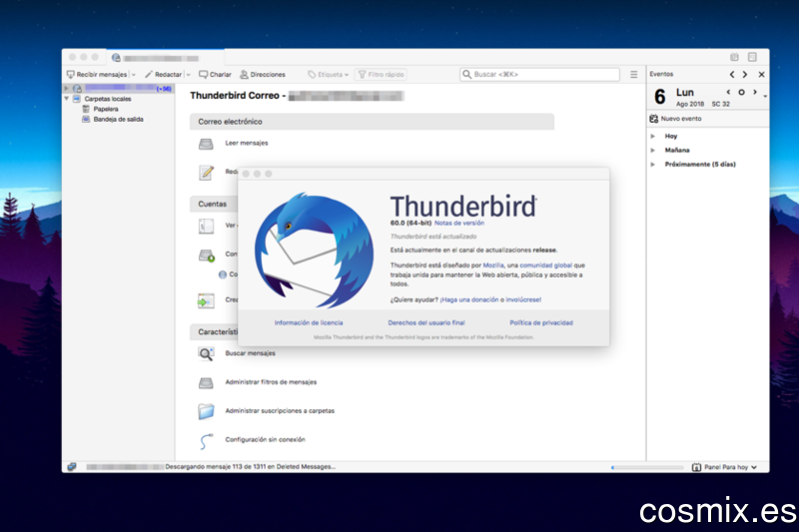Click Haga una donación link
This screenshot has height=532, width=799.
pyautogui.click(x=469, y=299)
